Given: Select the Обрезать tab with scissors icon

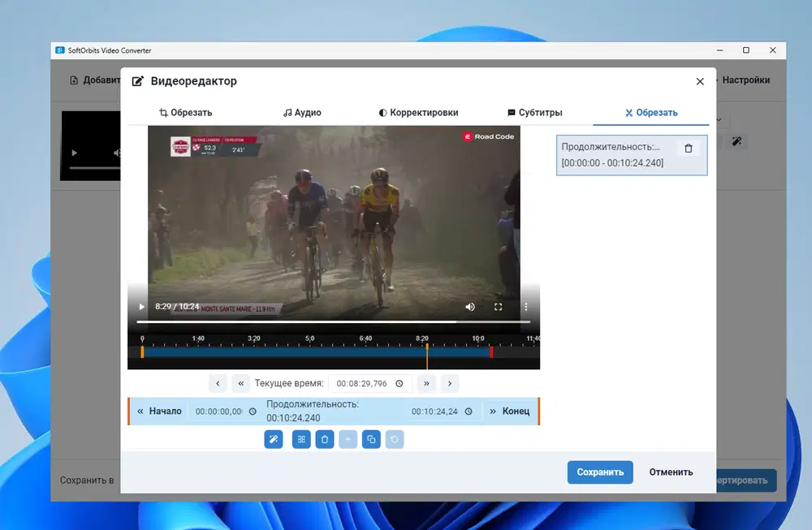Looking at the screenshot, I should 651,112.
